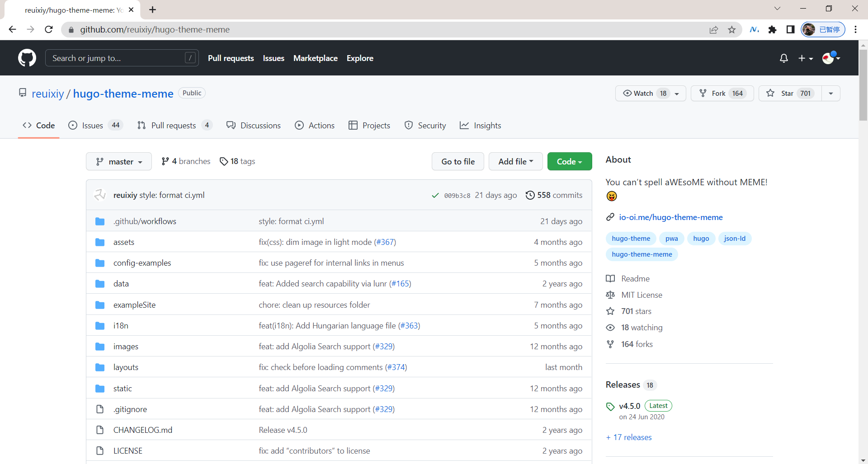Click the link icon beside website URL

pos(610,217)
